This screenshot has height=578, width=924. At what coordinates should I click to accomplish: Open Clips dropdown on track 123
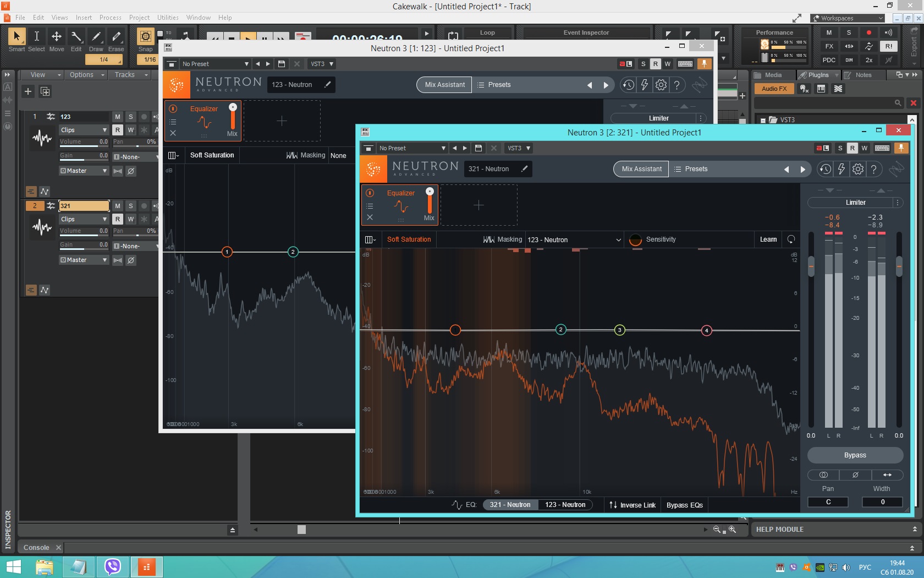coord(84,130)
